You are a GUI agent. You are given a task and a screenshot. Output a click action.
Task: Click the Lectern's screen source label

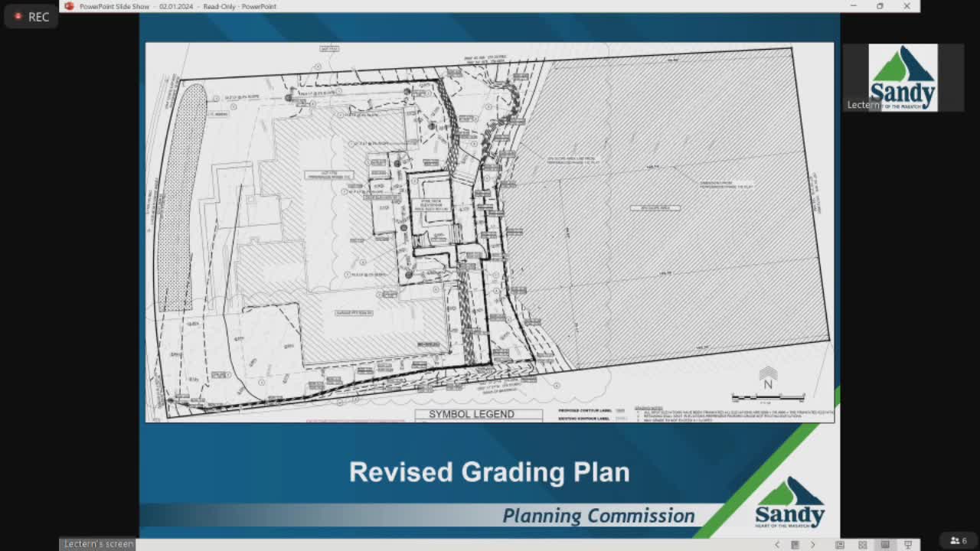pos(98,543)
